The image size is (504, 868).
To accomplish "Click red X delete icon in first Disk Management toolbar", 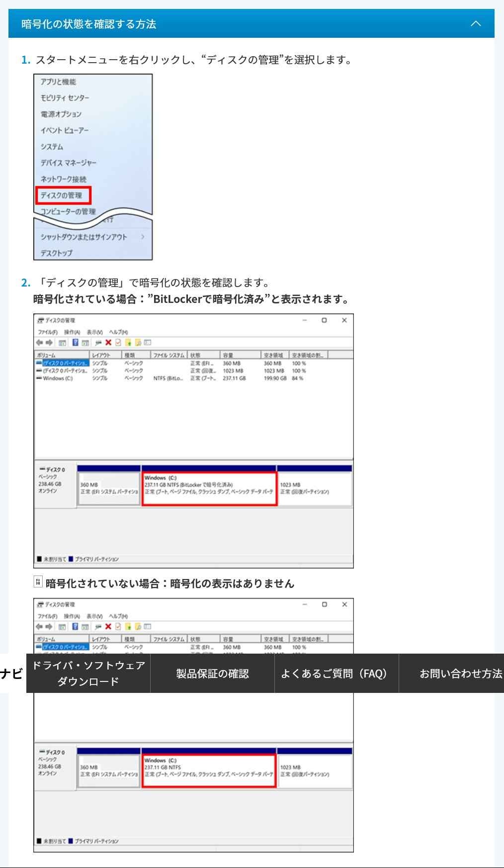I will [108, 342].
